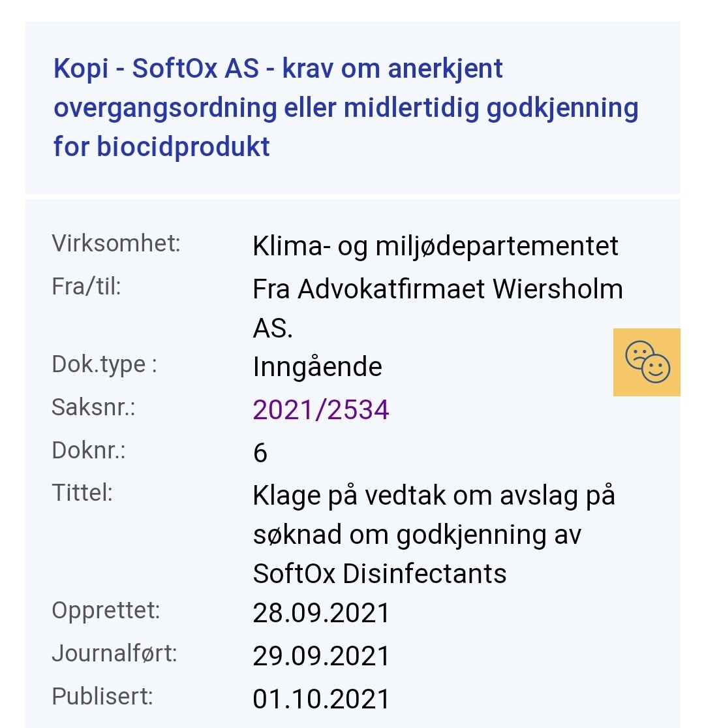Click the Klage på vedtak title text

tap(433, 534)
